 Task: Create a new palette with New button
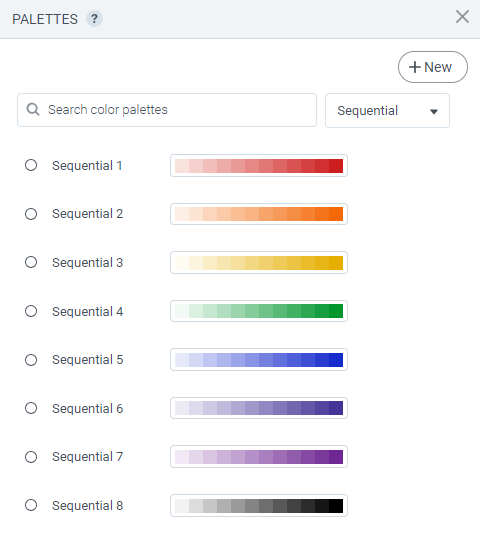tap(433, 67)
